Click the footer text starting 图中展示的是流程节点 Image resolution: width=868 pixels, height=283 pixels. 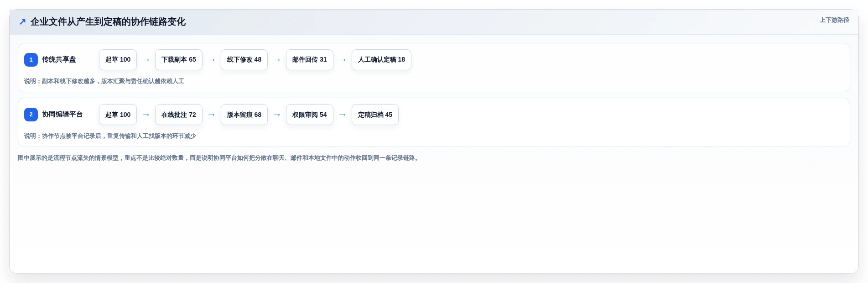[x=219, y=158]
